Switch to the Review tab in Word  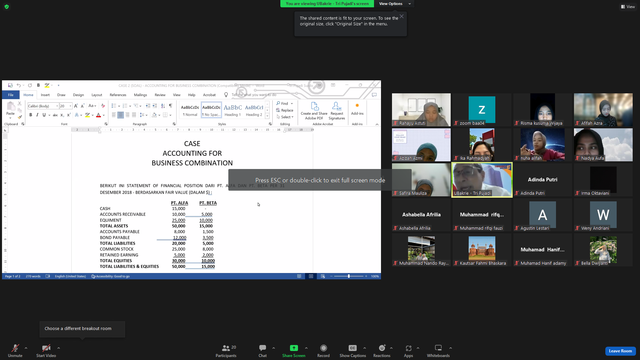160,95
